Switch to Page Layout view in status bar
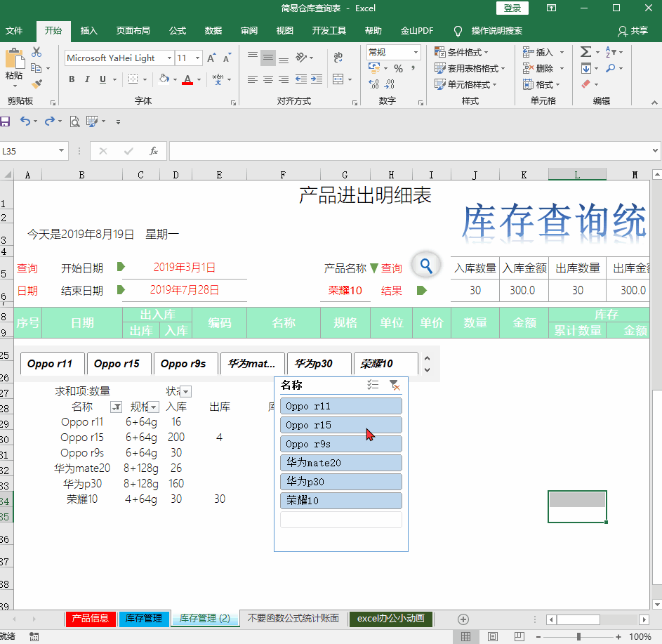 click(492, 636)
